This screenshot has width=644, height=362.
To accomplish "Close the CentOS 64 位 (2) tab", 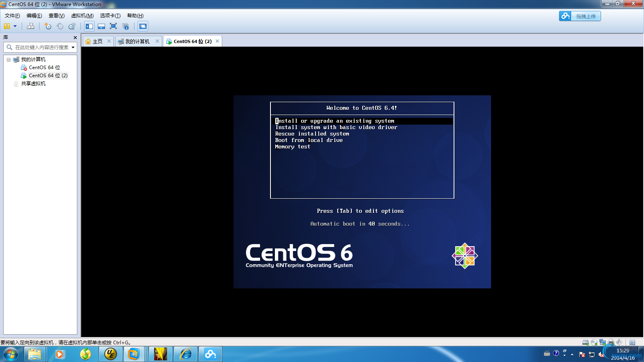I will pyautogui.click(x=217, y=41).
